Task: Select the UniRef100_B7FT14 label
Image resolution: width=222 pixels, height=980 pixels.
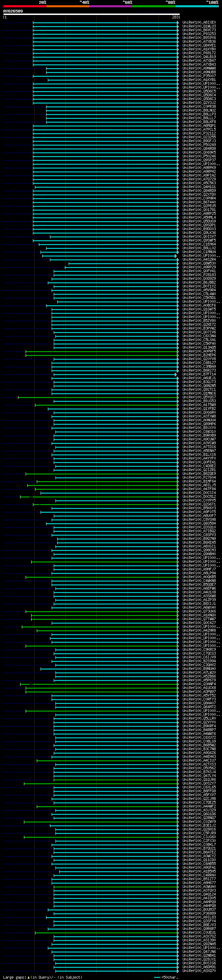Action: [199, 374]
